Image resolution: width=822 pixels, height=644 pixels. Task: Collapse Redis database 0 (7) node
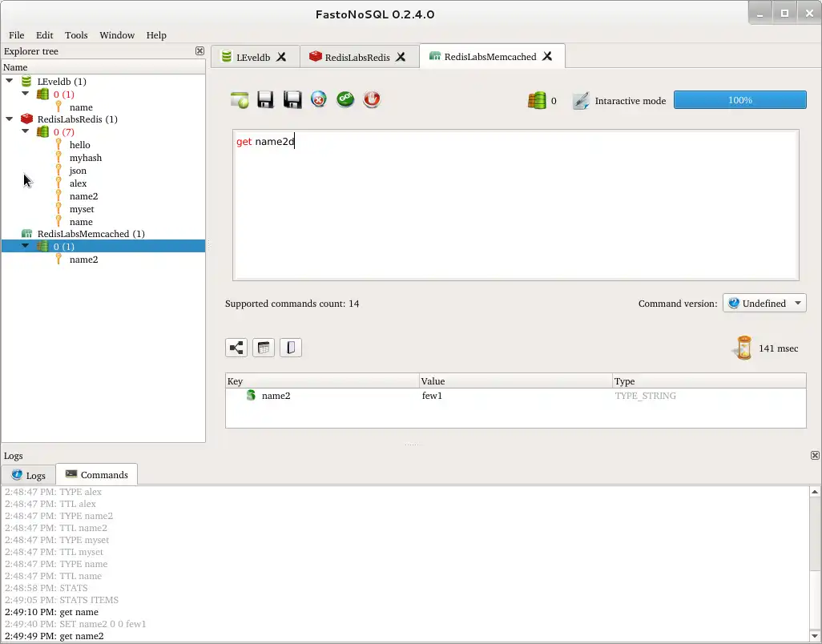[25, 131]
